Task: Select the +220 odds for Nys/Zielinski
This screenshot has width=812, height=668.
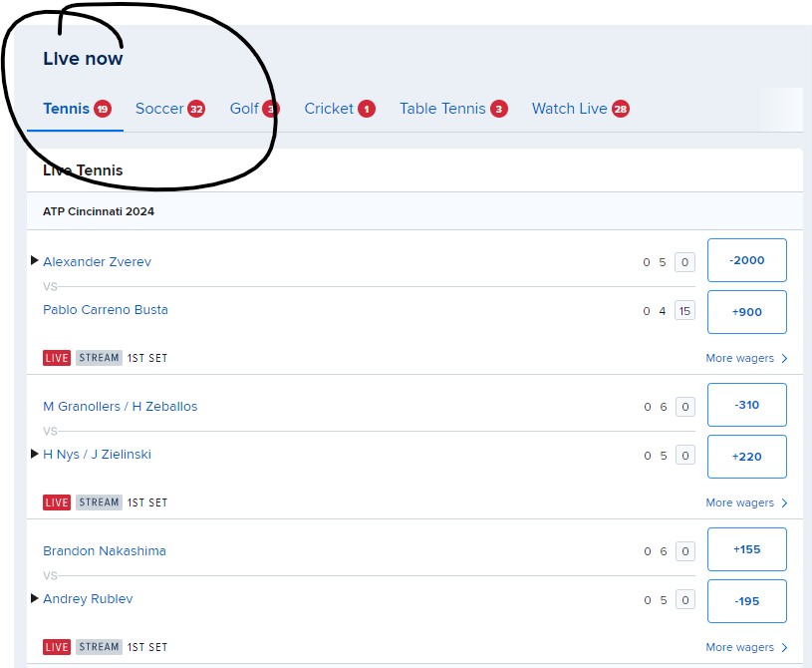Action: pos(746,456)
